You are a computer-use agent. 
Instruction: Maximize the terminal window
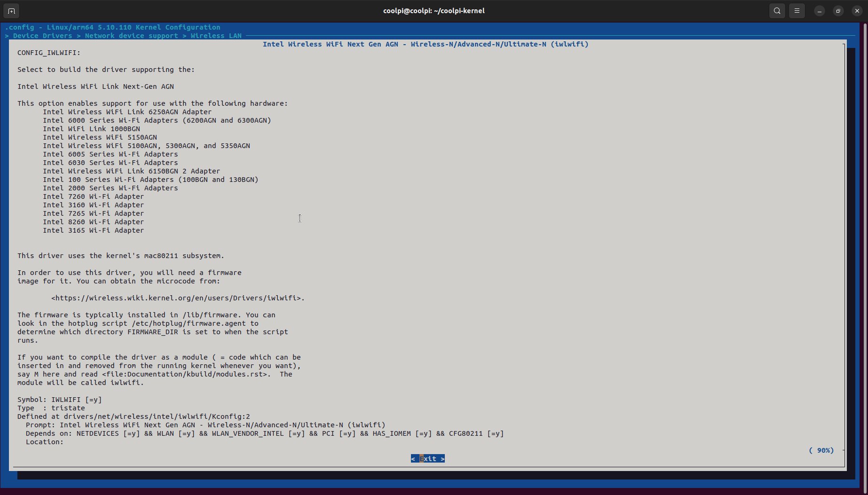coord(838,11)
